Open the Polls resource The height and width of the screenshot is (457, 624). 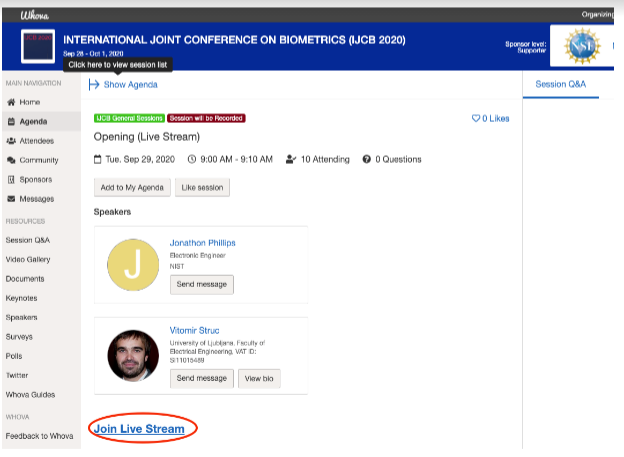pyautogui.click(x=14, y=356)
